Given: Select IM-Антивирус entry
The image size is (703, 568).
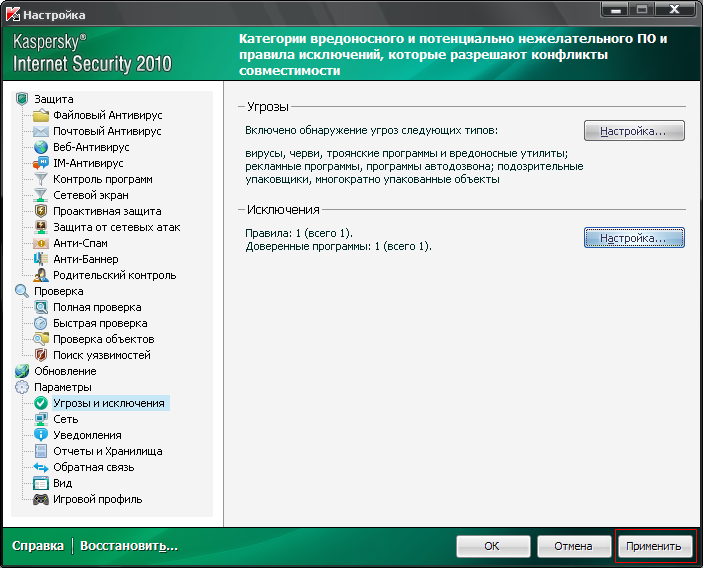Looking at the screenshot, I should coord(88,163).
